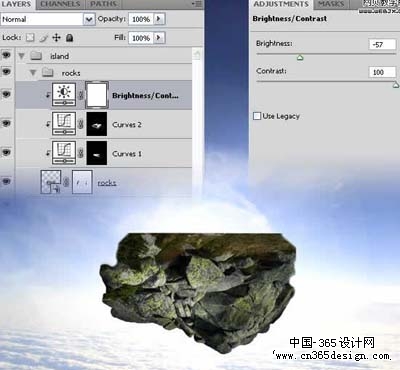Image resolution: width=400 pixels, height=370 pixels.
Task: Open the Normal blend mode dropdown
Action: [x=89, y=19]
